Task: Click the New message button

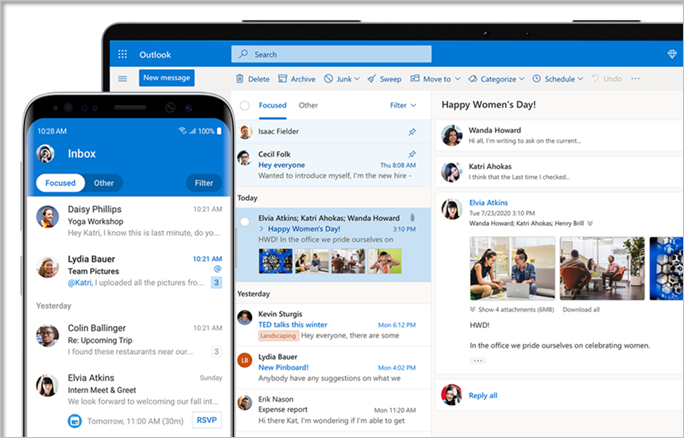Action: (x=166, y=78)
